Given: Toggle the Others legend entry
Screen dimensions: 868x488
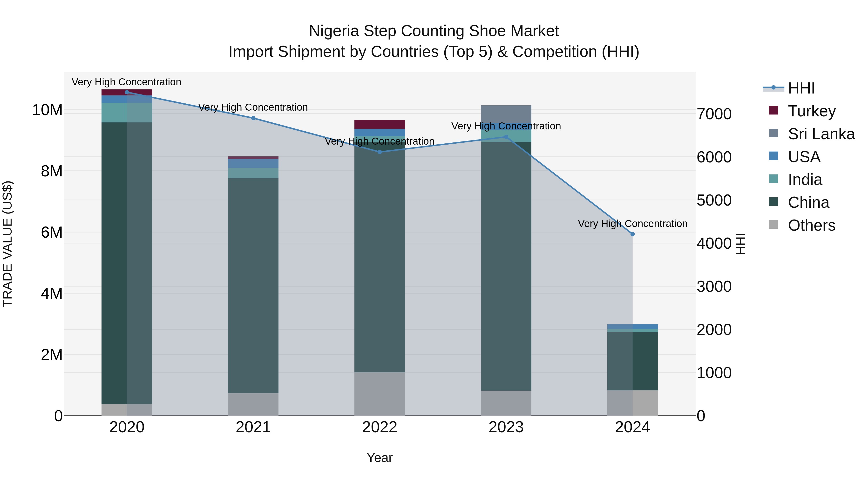Looking at the screenshot, I should pyautogui.click(x=802, y=225).
